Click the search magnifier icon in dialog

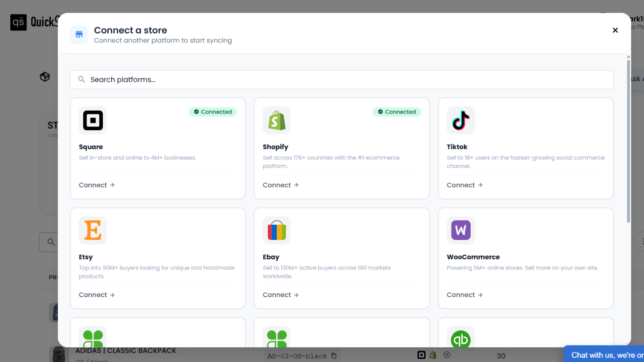[82, 79]
